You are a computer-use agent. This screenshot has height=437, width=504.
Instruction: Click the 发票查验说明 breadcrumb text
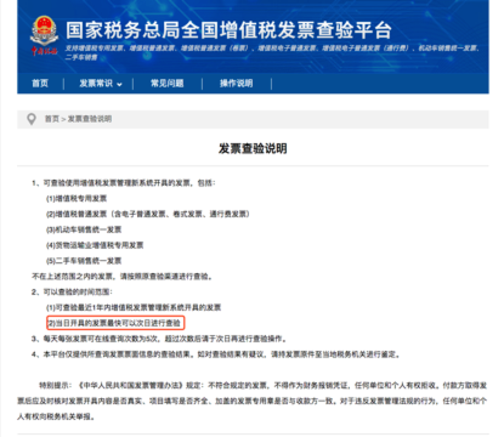90,119
